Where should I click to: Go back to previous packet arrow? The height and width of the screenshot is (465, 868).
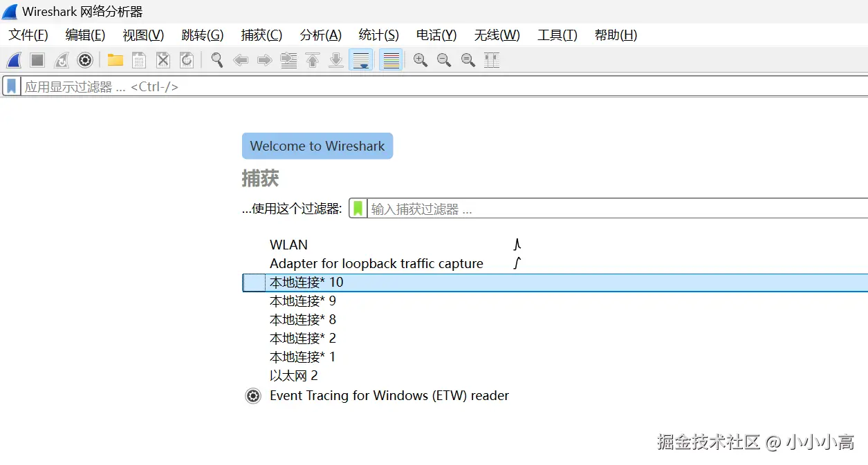pos(241,61)
